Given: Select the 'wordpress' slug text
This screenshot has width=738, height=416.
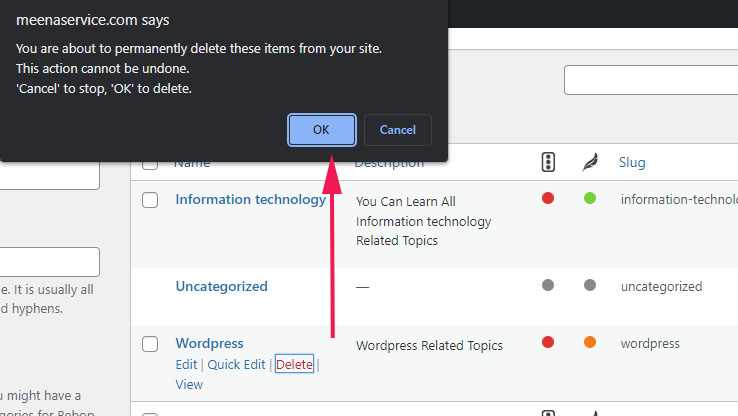Looking at the screenshot, I should [x=650, y=344].
